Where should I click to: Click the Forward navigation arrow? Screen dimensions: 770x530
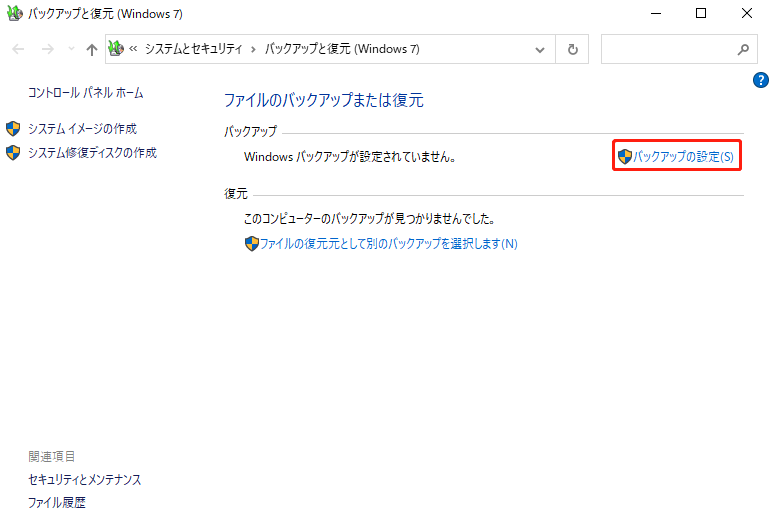(x=48, y=49)
